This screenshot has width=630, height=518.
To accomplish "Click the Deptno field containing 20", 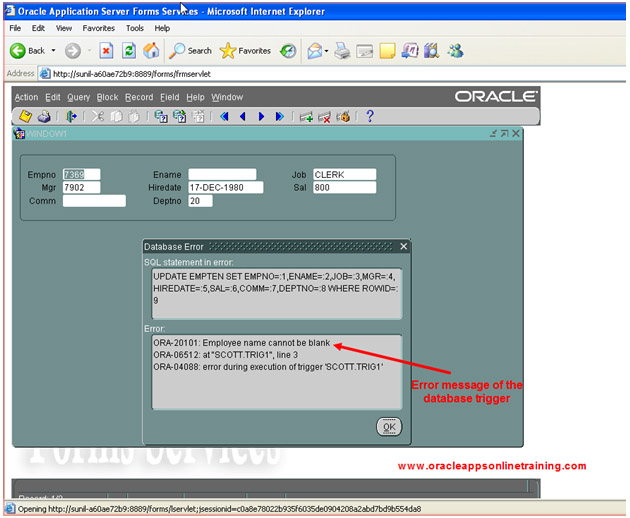I will point(200,201).
